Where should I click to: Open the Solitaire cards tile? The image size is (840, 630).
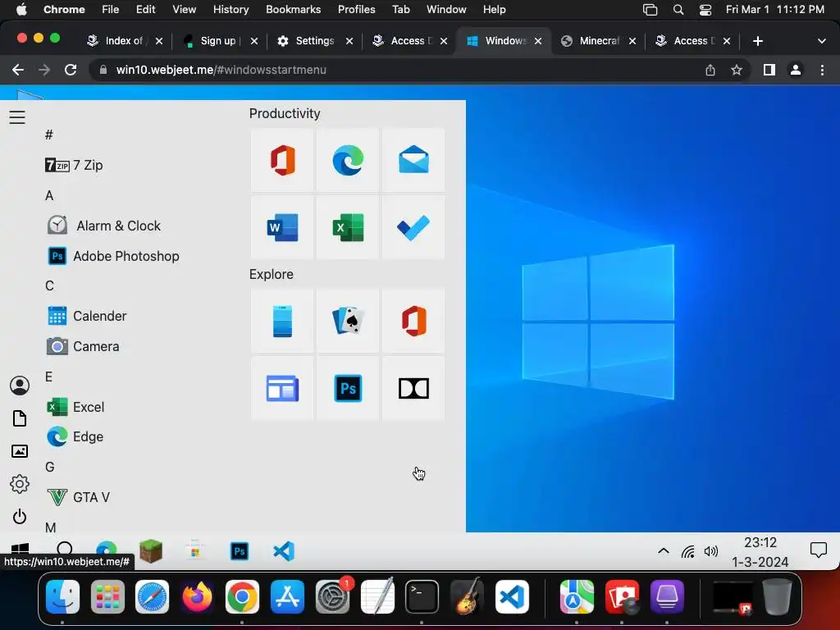(348, 321)
